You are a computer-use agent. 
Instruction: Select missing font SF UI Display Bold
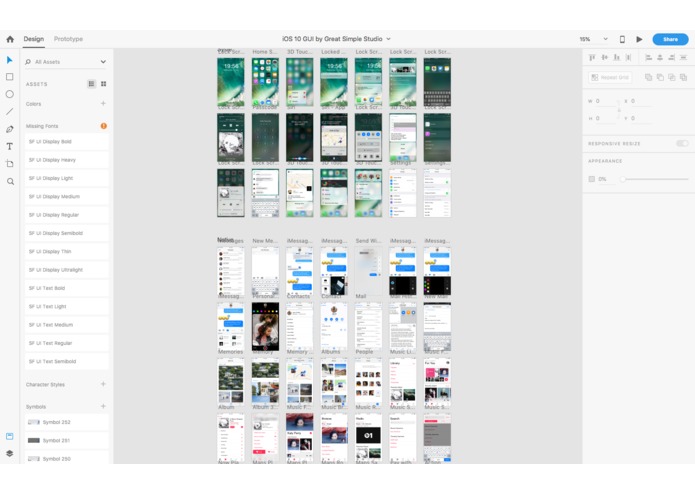66,142
